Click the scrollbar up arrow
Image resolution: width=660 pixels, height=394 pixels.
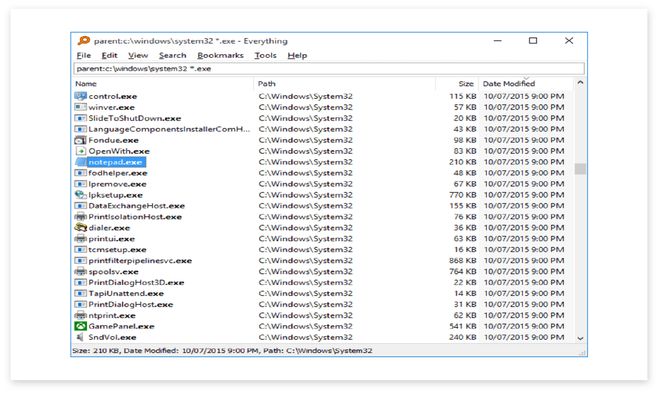click(x=580, y=83)
